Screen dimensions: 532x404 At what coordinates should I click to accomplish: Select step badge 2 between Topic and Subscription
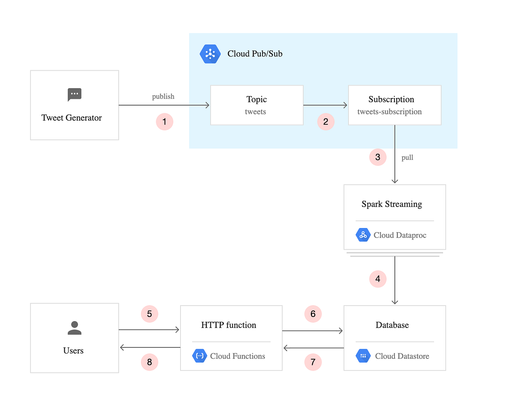[326, 122]
